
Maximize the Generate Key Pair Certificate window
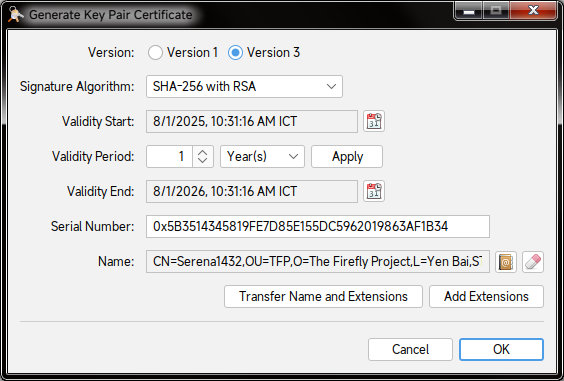496,10
